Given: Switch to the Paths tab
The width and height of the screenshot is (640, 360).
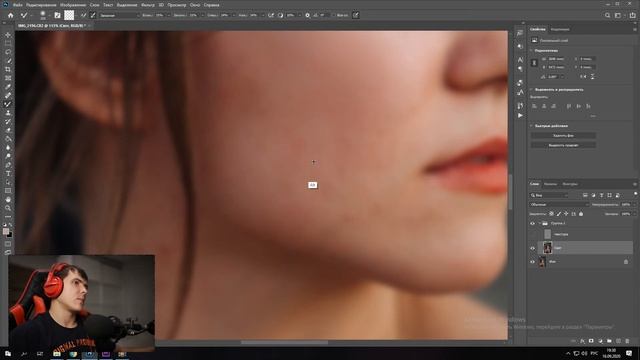Looking at the screenshot, I should (x=570, y=184).
